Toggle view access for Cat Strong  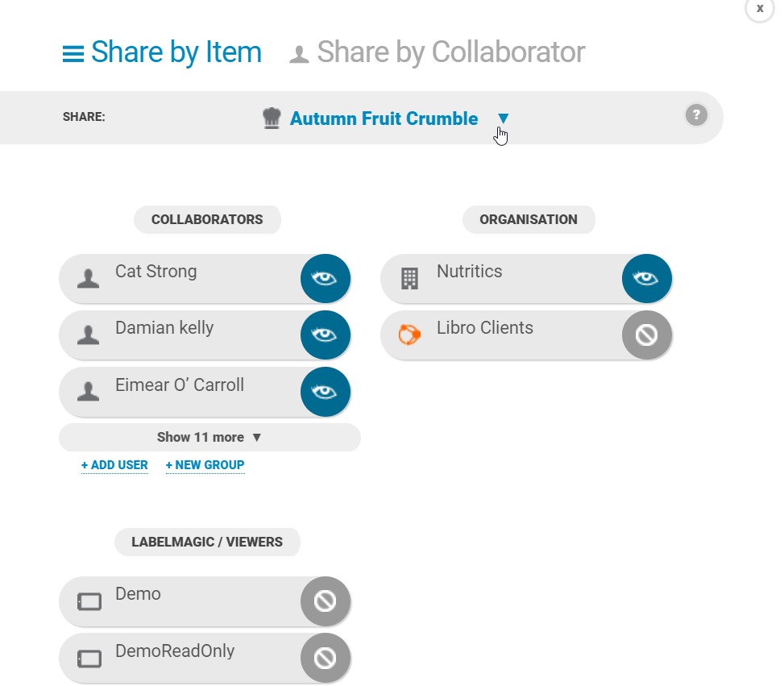325,279
